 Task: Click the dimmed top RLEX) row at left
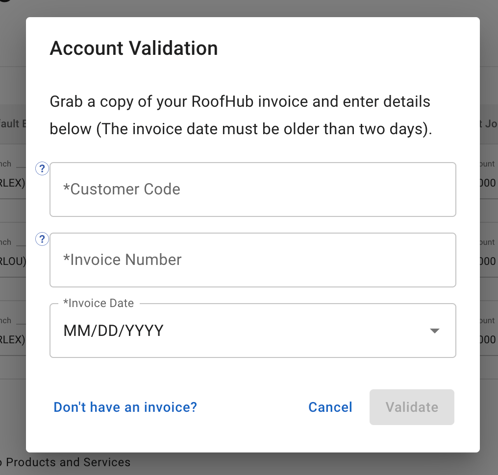13,183
